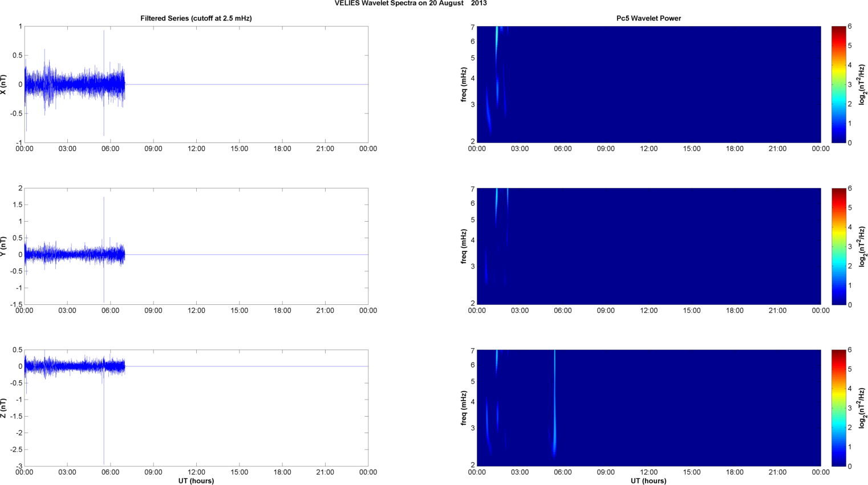Click the 'X (nT)' axis label
The height and width of the screenshot is (485, 868).
4,84
